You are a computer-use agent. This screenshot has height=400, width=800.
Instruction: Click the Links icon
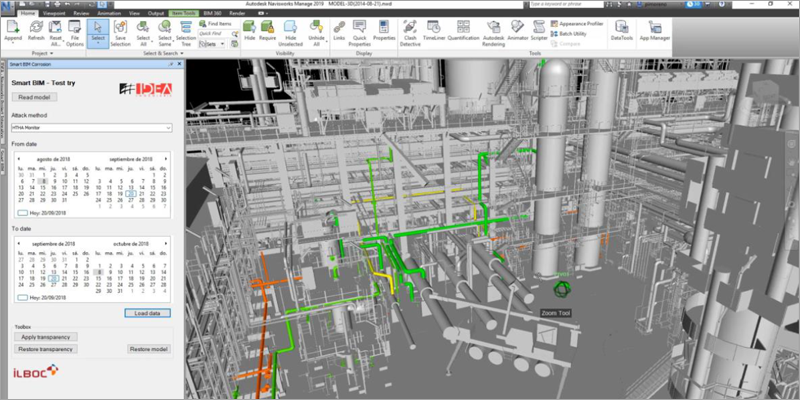click(339, 28)
